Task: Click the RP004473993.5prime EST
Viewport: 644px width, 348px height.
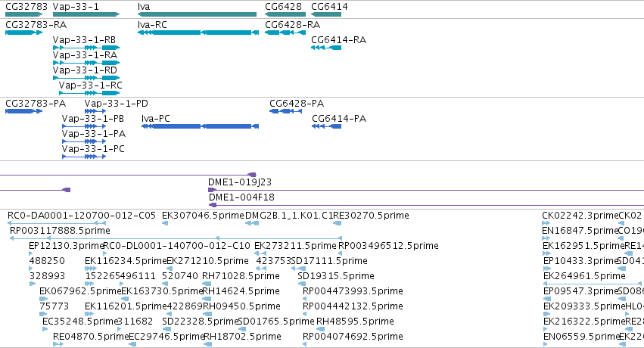Action: 305,299
